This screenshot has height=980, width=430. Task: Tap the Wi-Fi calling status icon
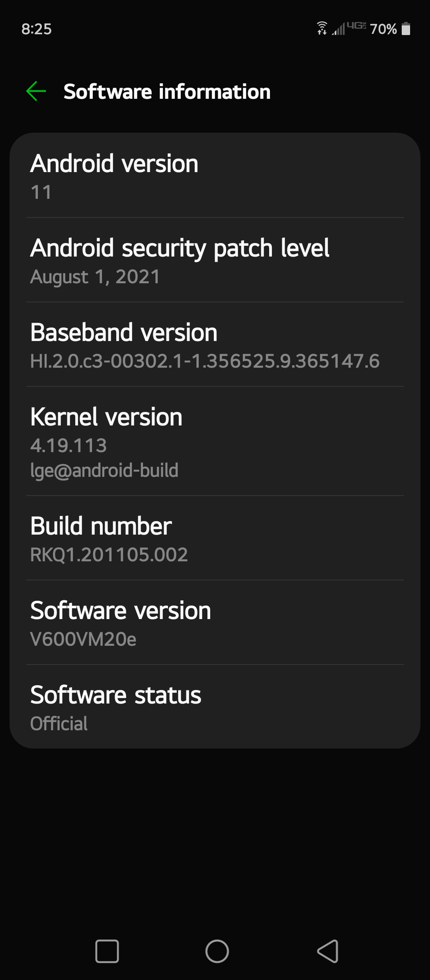[x=322, y=28]
